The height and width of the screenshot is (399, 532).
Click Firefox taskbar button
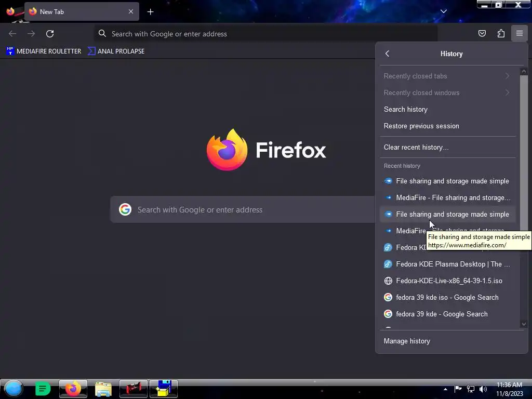(73, 389)
